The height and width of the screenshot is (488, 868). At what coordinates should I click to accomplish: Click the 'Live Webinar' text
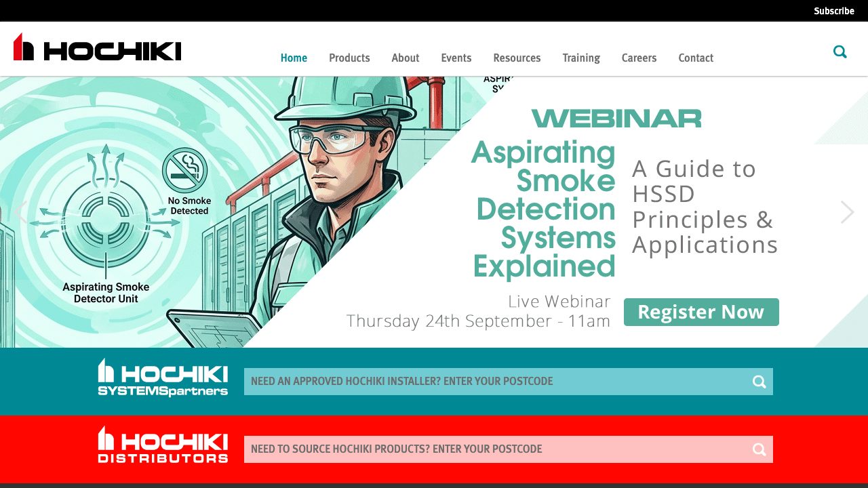coord(559,302)
